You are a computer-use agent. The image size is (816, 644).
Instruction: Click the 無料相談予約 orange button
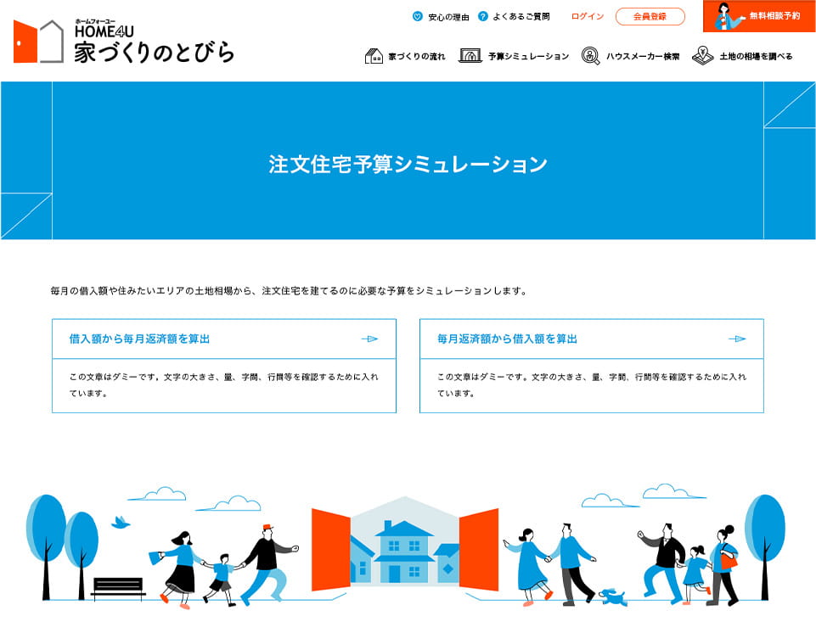759,16
